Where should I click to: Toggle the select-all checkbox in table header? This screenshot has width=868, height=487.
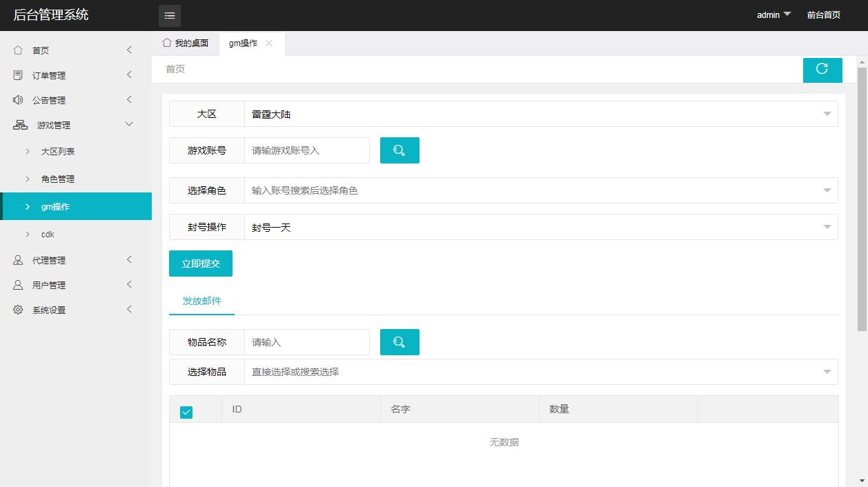186,412
